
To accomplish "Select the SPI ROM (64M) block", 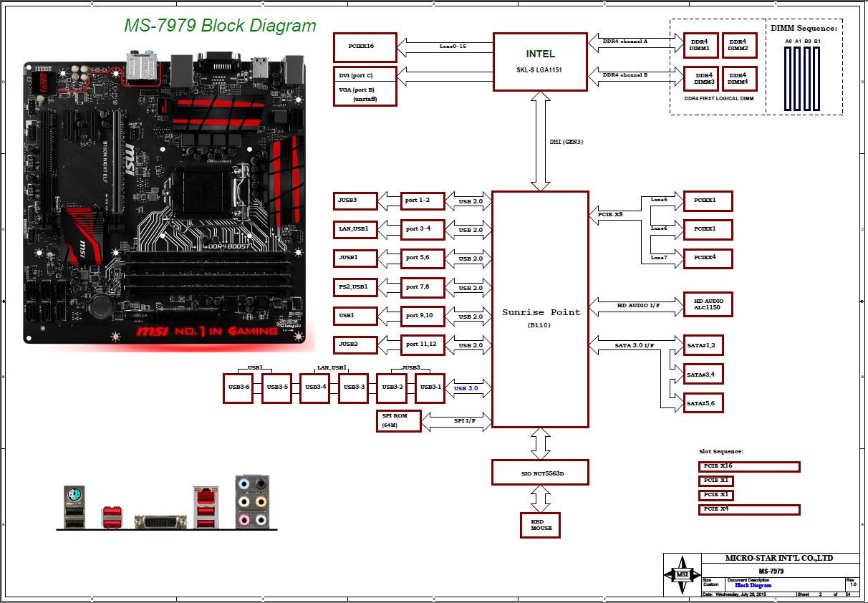I will (x=398, y=421).
